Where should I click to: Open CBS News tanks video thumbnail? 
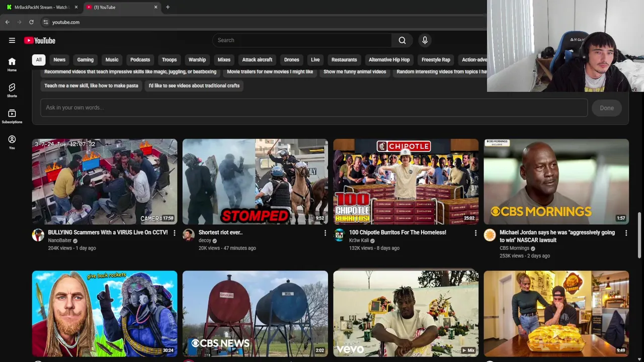(x=255, y=314)
